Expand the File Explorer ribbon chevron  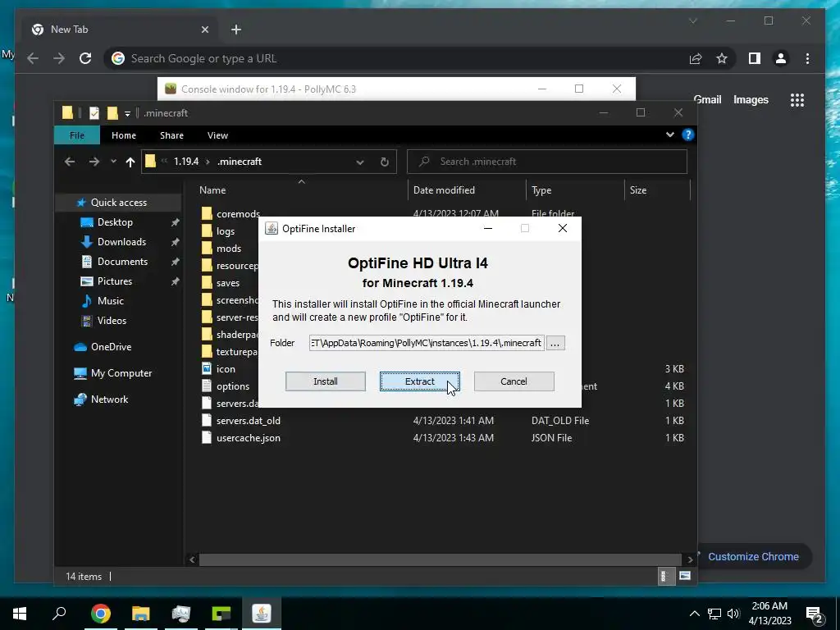(669, 135)
